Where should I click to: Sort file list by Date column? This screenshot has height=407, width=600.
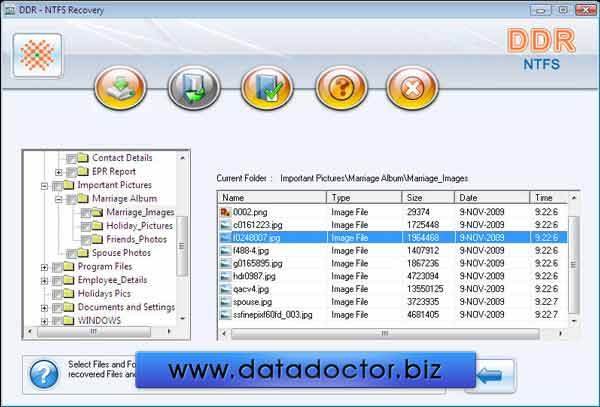492,197
